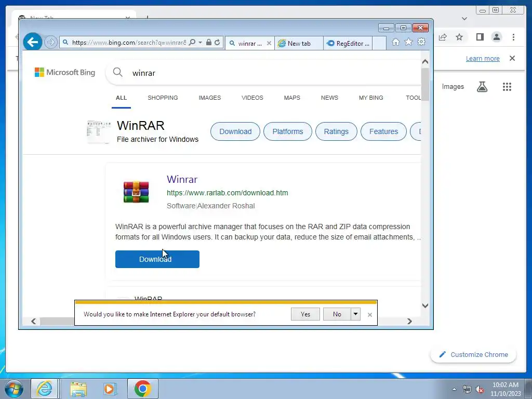
Task: Open Chrome tab search chevron
Action: click(464, 19)
